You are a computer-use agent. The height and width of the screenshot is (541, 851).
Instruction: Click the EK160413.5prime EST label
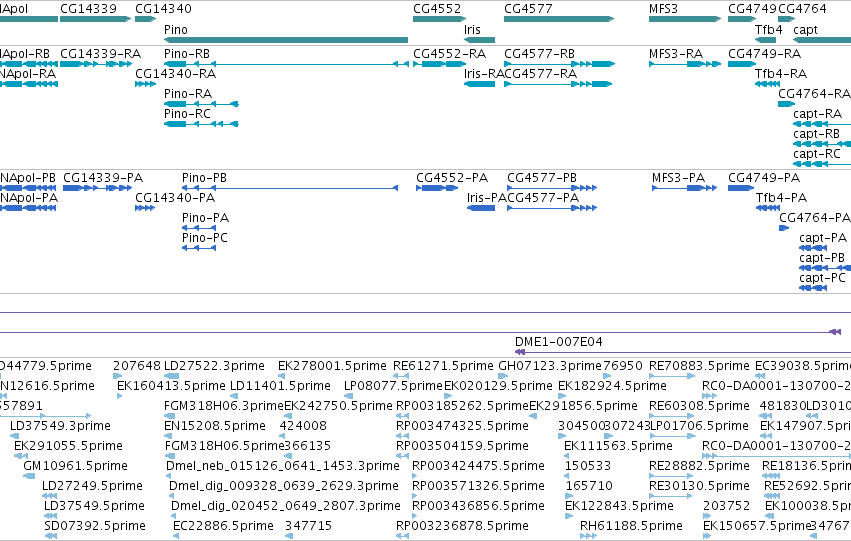click(172, 386)
